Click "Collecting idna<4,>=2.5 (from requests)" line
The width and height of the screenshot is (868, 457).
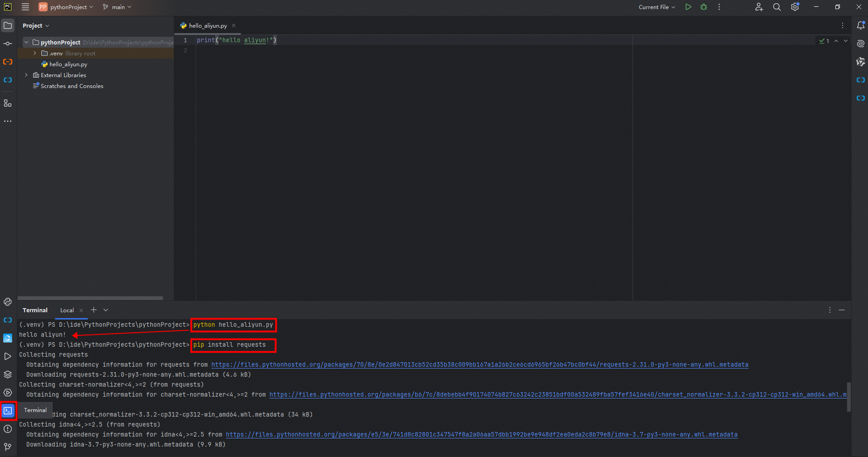[89, 424]
